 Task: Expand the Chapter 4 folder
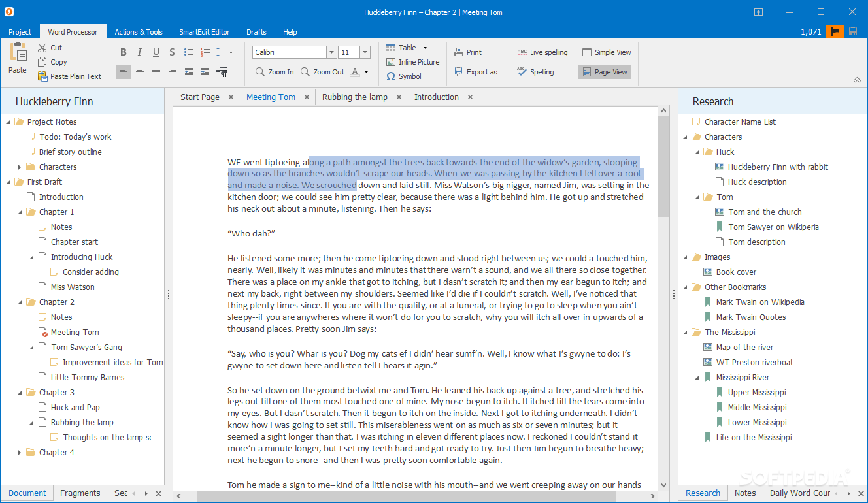click(x=20, y=453)
